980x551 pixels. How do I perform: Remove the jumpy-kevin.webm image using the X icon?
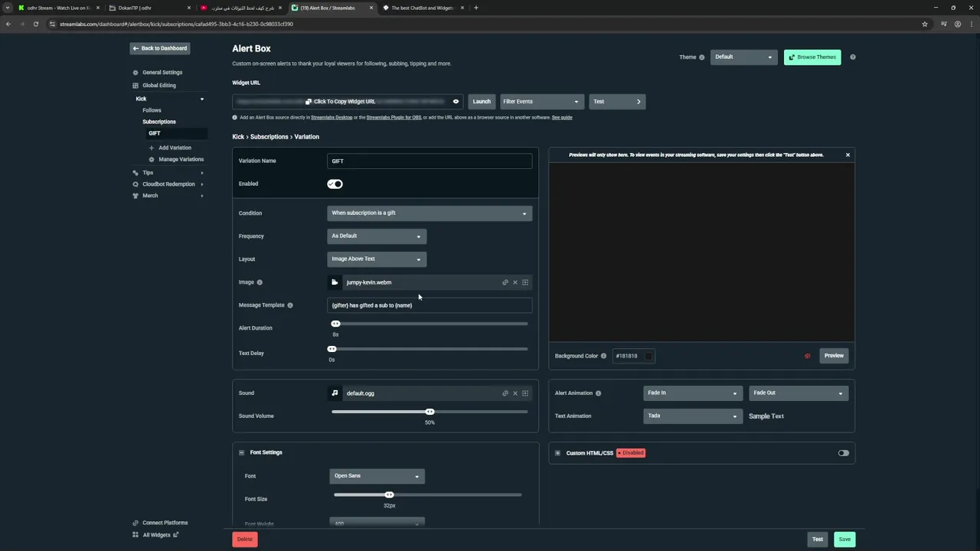[515, 282]
